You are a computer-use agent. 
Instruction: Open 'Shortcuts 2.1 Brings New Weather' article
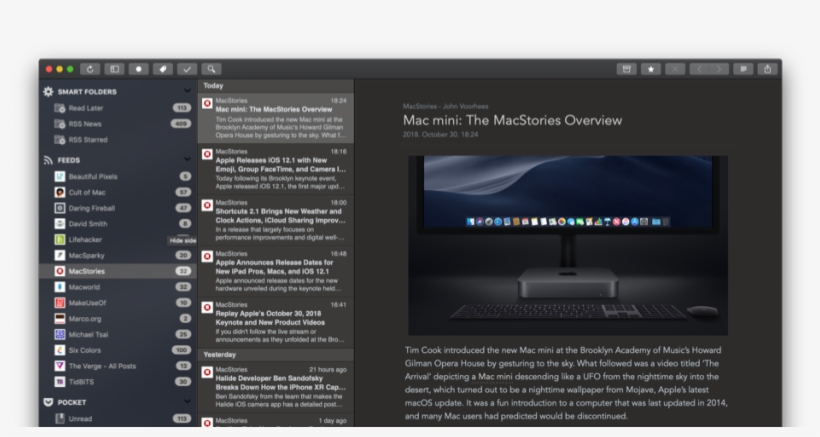click(276, 220)
